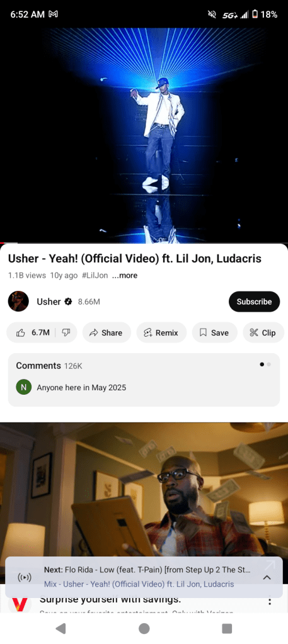Open Mix - Usher - Yeah! playlist
Screen dimensions: 288x644
(x=139, y=584)
